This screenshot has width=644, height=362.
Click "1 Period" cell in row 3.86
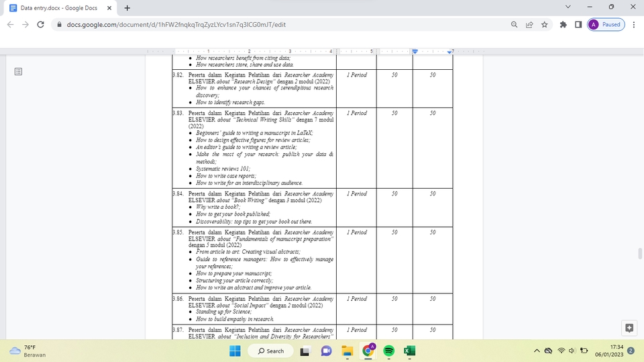(356, 299)
